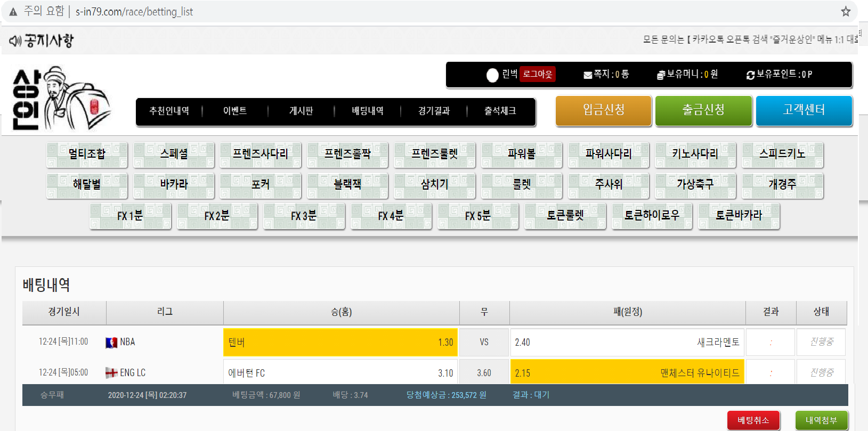Click the 공지사항 speaker icon
Image resolution: width=868 pixels, height=431 pixels.
[15, 41]
